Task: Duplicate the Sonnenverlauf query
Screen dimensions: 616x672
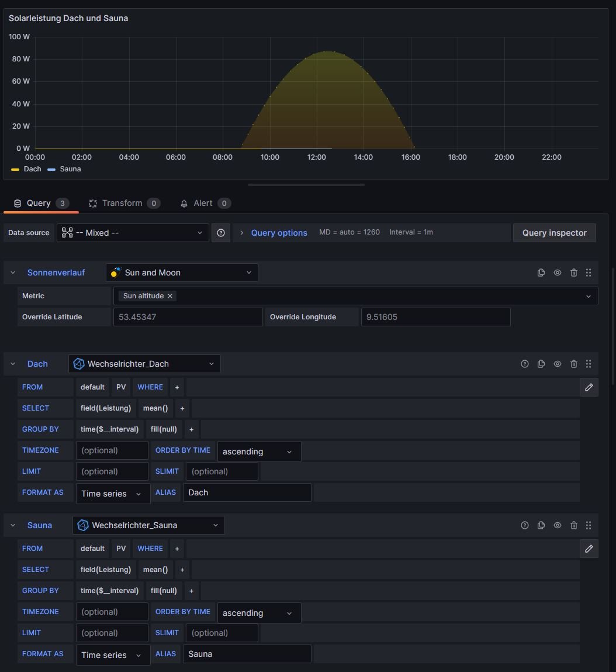Action: (541, 273)
